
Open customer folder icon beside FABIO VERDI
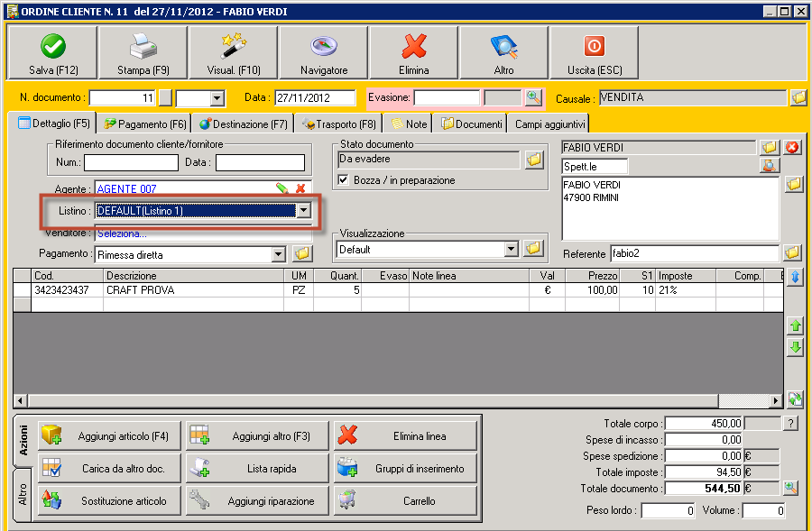pos(770,148)
